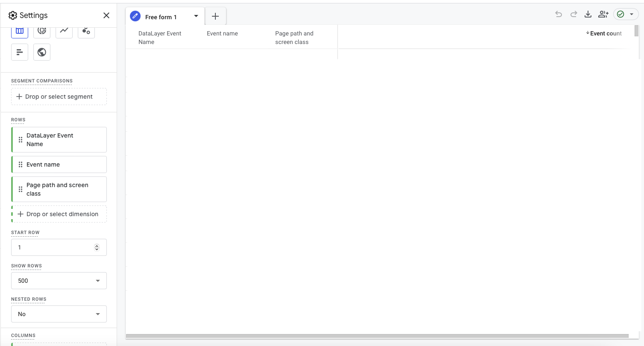644x346 pixels.
Task: Switch to the donut chart visualization
Action: coord(41,31)
